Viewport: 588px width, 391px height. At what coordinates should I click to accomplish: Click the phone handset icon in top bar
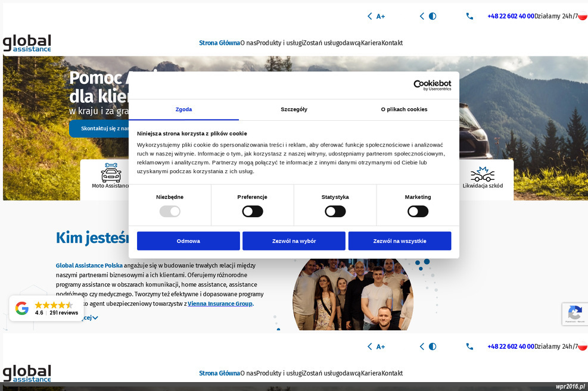(469, 16)
